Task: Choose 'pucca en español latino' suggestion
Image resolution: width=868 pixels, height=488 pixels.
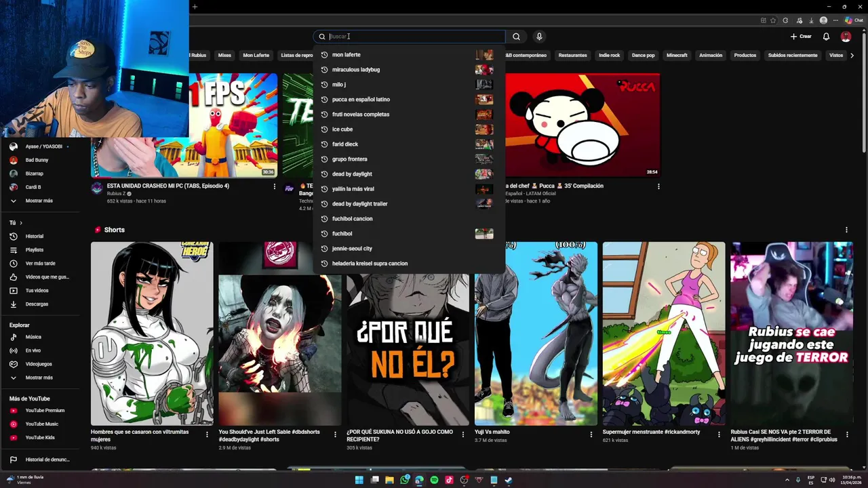Action: pyautogui.click(x=409, y=100)
